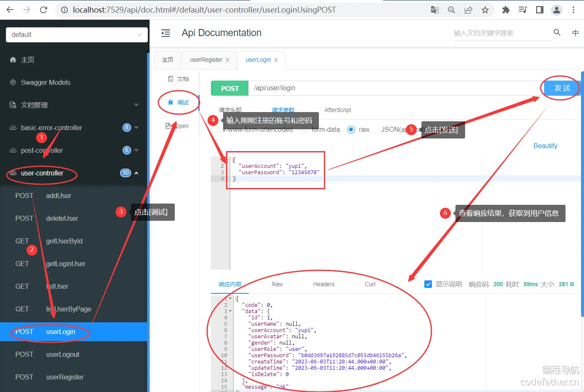Toggle the 显示说明 checkbox
Image resolution: width=584 pixels, height=392 pixels.
(x=428, y=284)
